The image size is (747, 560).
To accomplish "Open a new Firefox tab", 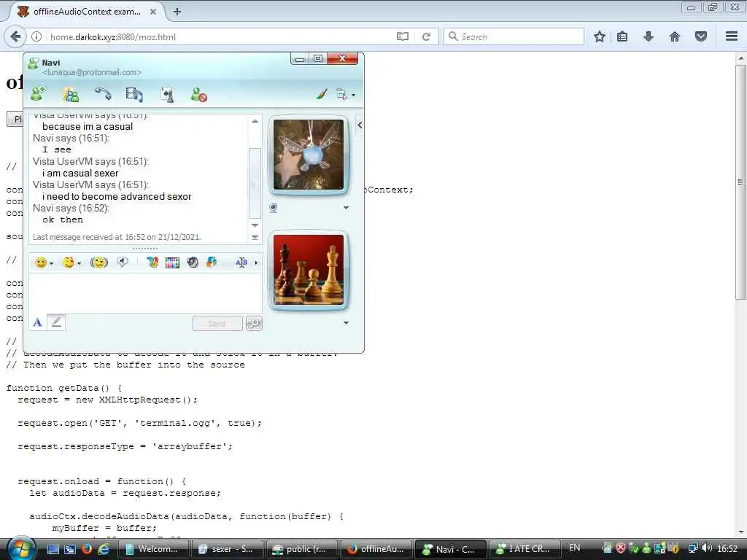I will coord(177,12).
